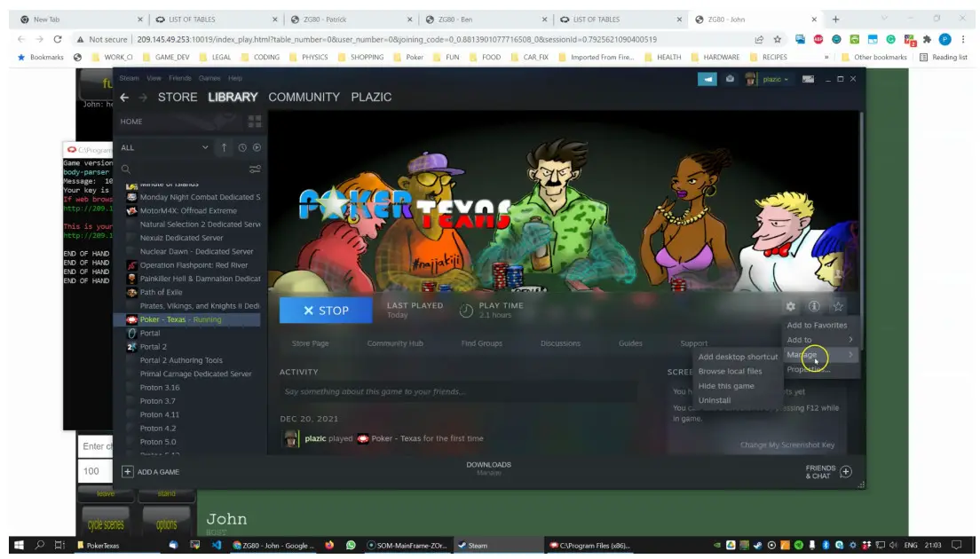Open the game settings gear icon

pyautogui.click(x=790, y=307)
